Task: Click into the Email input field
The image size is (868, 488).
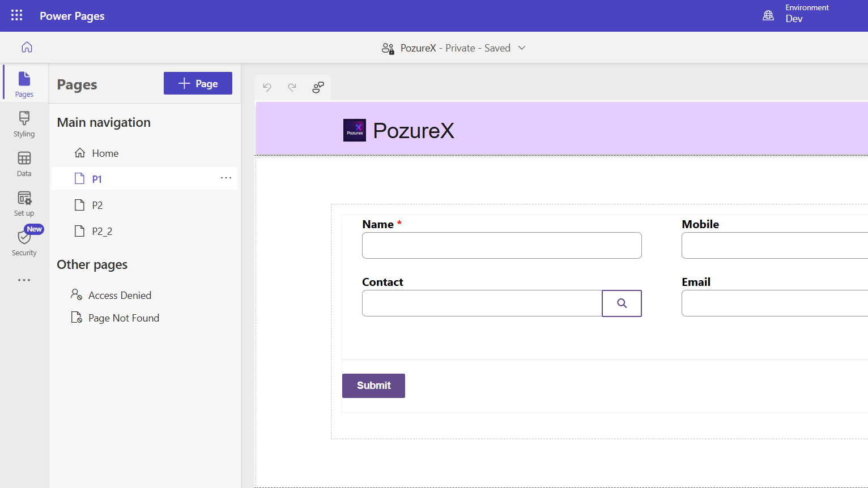Action: [775, 303]
